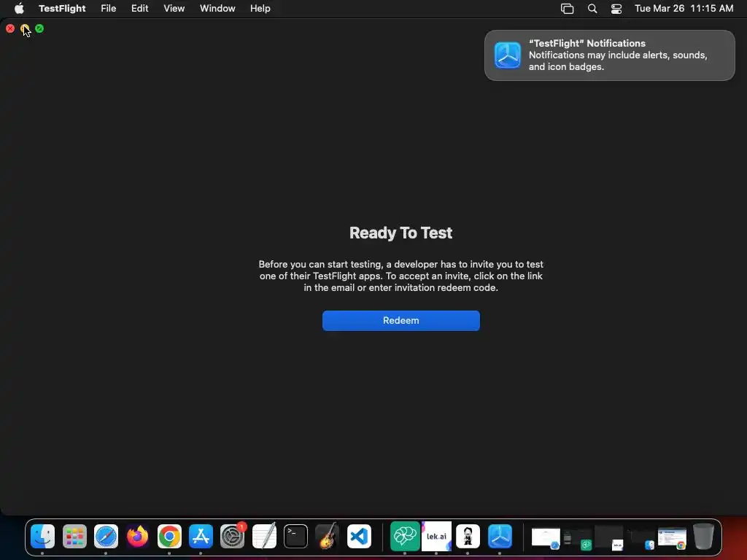Click the TestFlight icon in notification banner
Screen dimensions: 747x560
[x=508, y=55]
